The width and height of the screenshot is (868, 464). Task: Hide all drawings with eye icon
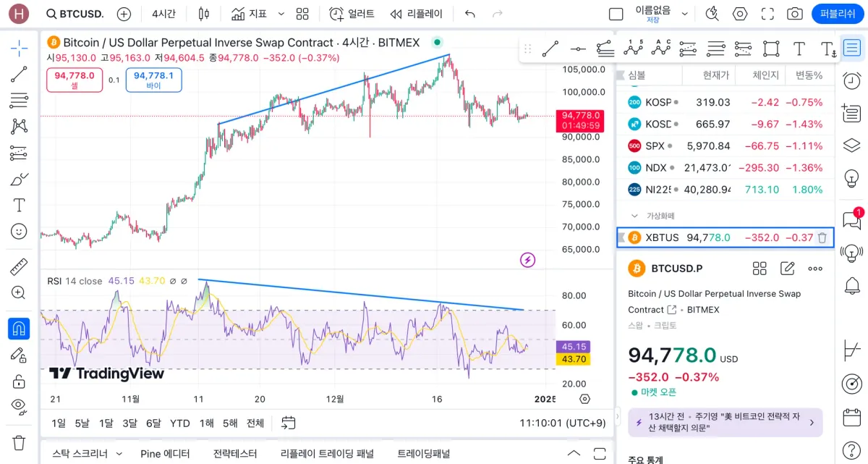19,406
